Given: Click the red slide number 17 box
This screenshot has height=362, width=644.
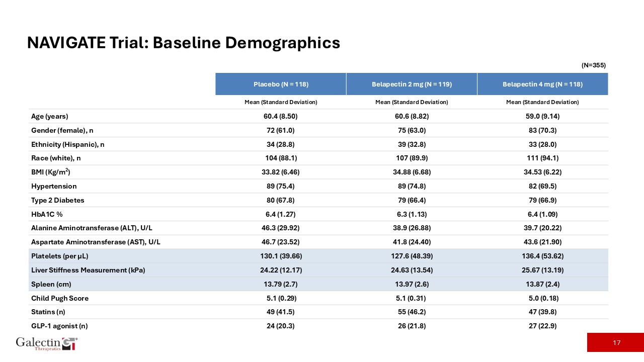Looking at the screenshot, I should 615,342.
